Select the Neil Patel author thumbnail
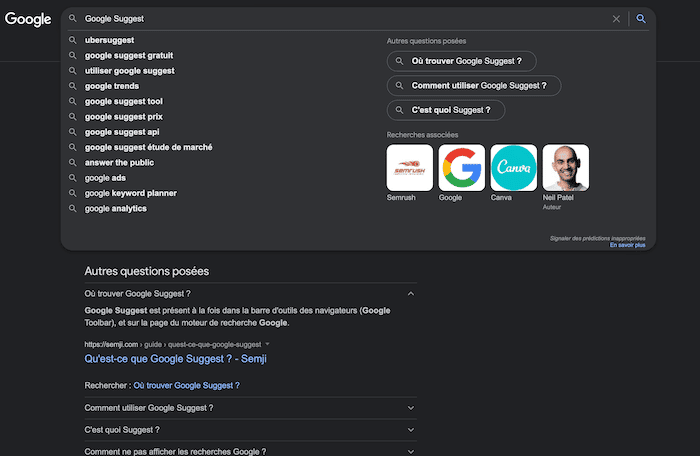This screenshot has width=700, height=456. (x=565, y=168)
